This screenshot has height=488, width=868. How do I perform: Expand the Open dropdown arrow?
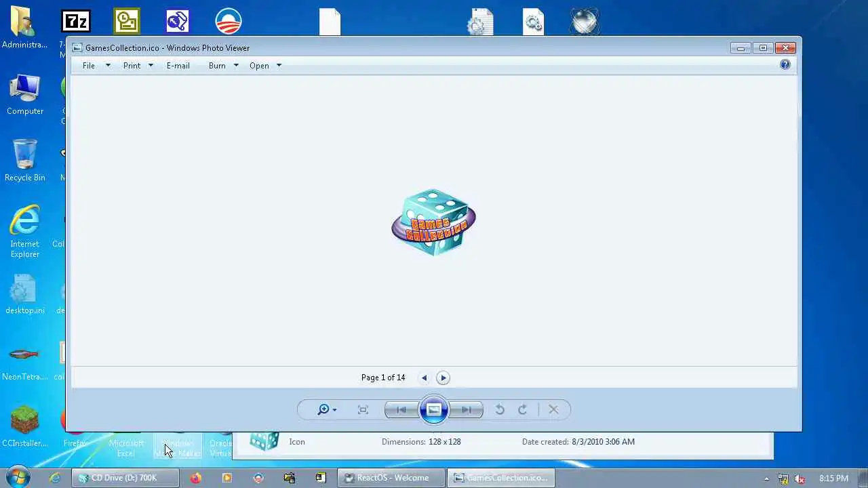(279, 66)
